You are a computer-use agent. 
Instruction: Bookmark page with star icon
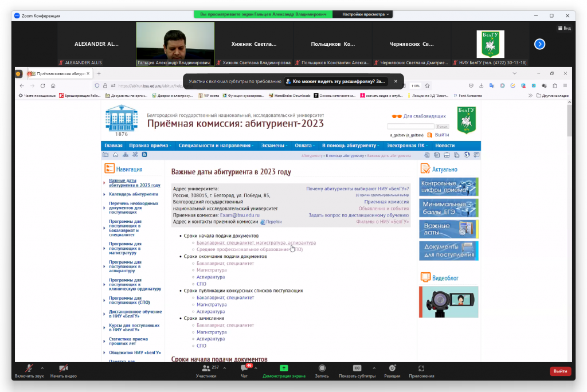tap(427, 86)
